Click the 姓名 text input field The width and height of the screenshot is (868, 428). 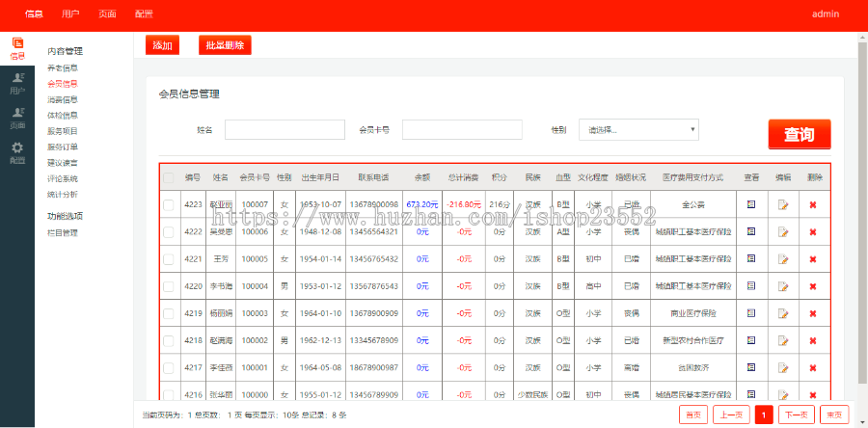(x=285, y=129)
